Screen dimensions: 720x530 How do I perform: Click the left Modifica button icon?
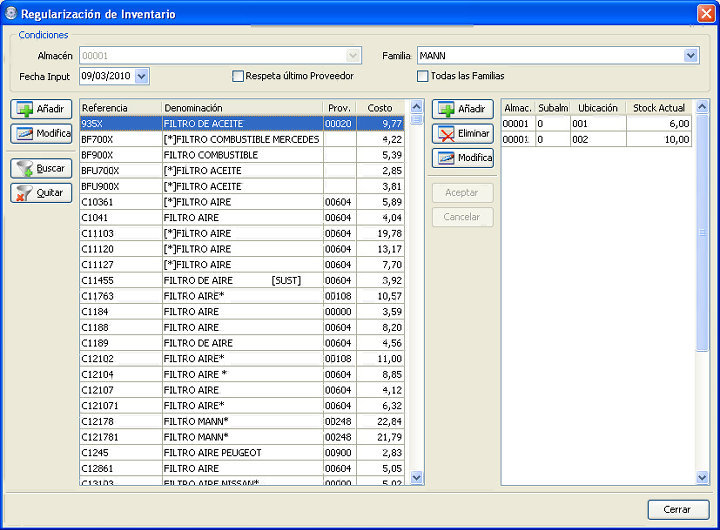24,134
